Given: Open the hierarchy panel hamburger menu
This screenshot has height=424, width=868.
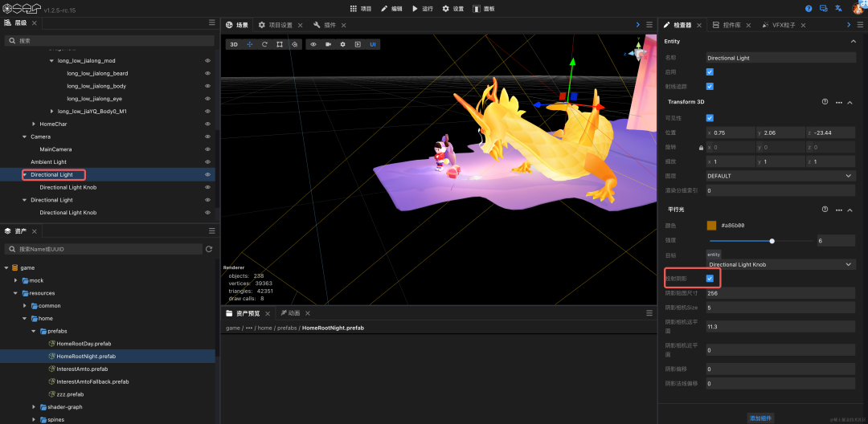Looking at the screenshot, I should [x=212, y=22].
